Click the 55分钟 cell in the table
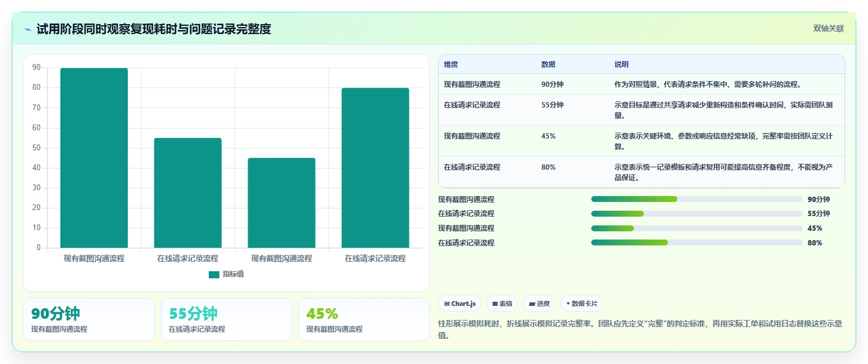The height and width of the screenshot is (364, 868). tap(552, 105)
